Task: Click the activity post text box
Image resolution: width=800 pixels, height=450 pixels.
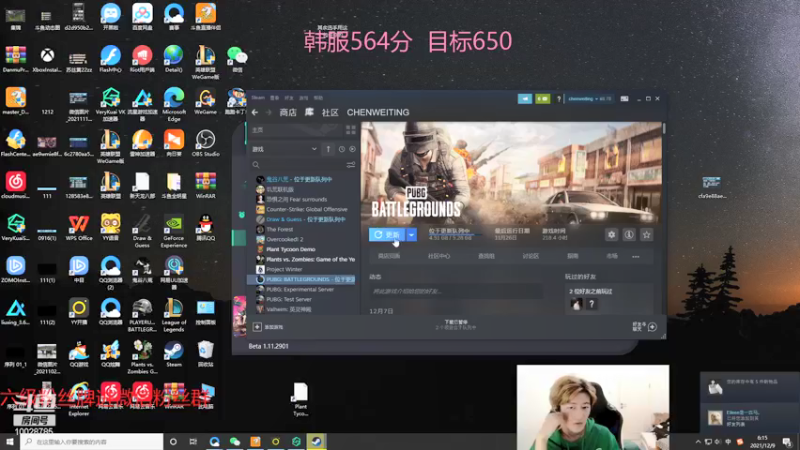Action: tap(456, 291)
